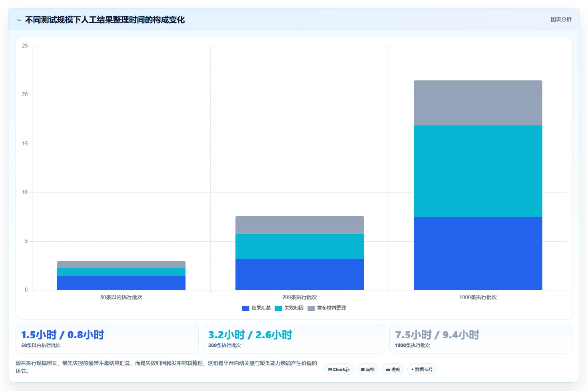Toggle the 失败归因 legend item

tap(289, 308)
